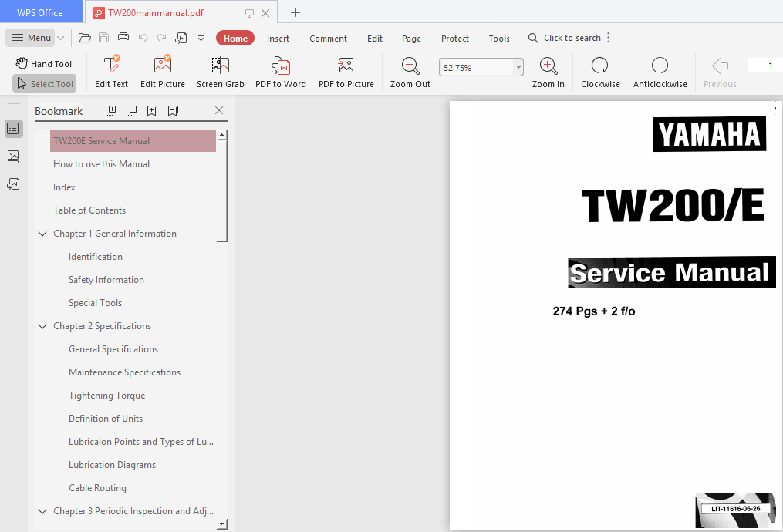Go to Previous page
The image size is (783, 532).
[720, 72]
